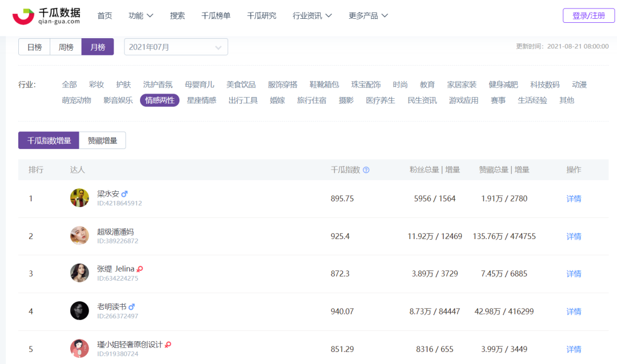
Task: Open the 2021年07月 month dropdown
Action: (x=176, y=47)
